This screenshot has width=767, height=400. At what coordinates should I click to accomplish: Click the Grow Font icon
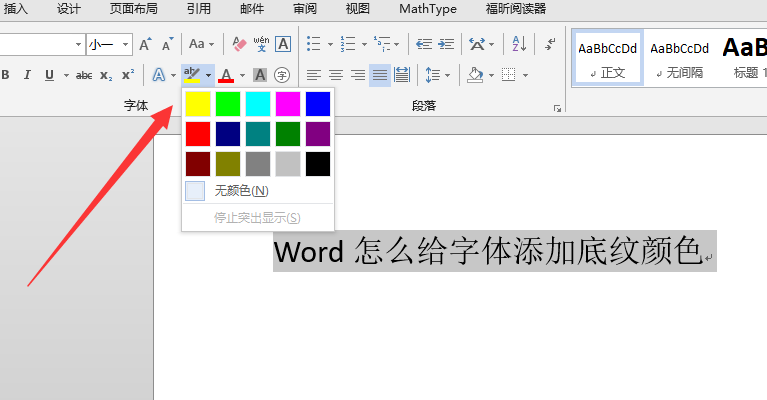click(x=145, y=44)
